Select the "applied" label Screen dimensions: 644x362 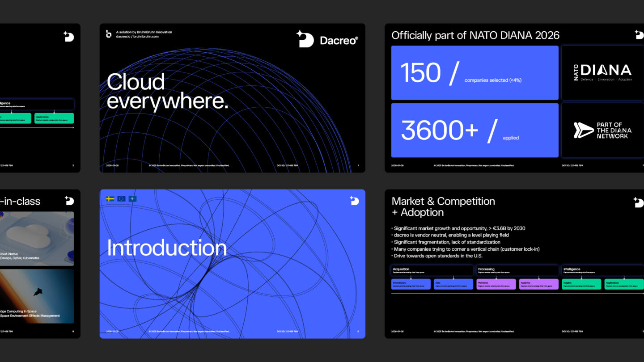(x=511, y=138)
